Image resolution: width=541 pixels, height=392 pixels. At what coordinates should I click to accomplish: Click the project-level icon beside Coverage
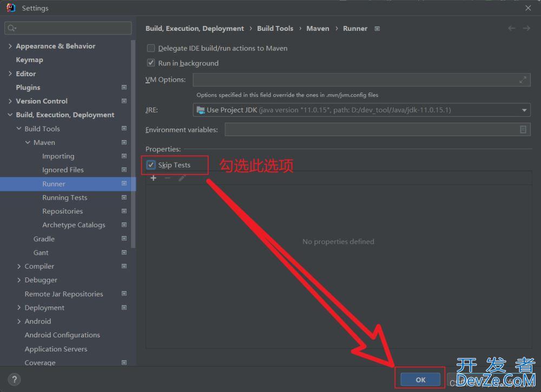coord(124,362)
